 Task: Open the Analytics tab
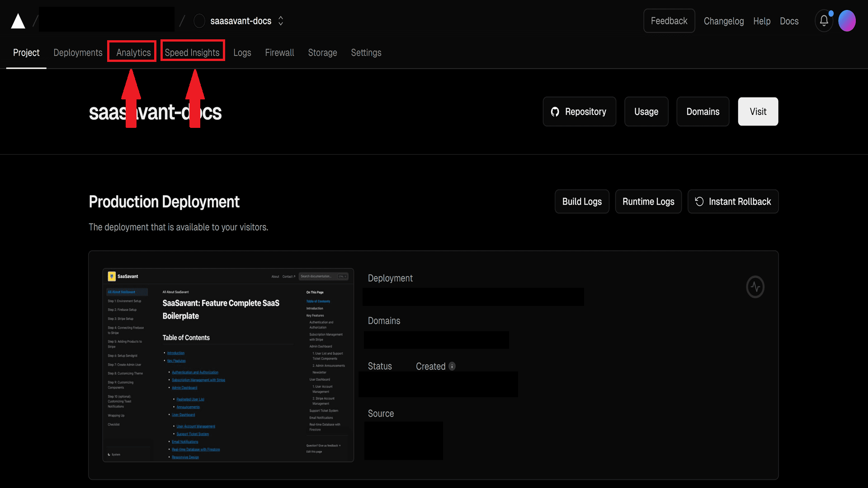[x=133, y=52]
